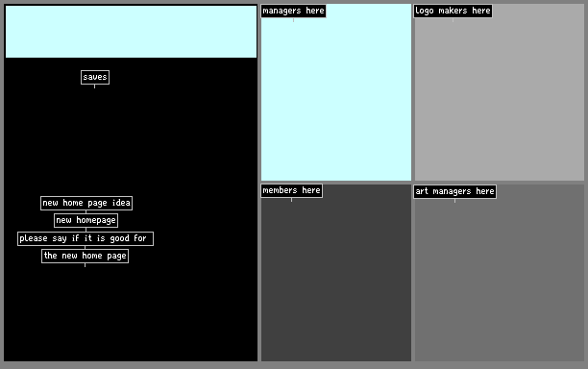Image resolution: width=588 pixels, height=369 pixels.
Task: Select "the new home page" label
Action: click(x=86, y=256)
